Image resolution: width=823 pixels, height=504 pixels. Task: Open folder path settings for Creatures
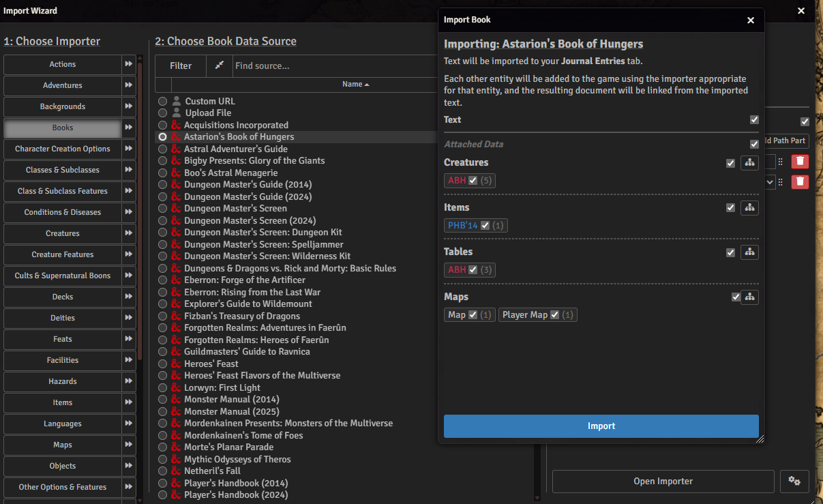[749, 163]
